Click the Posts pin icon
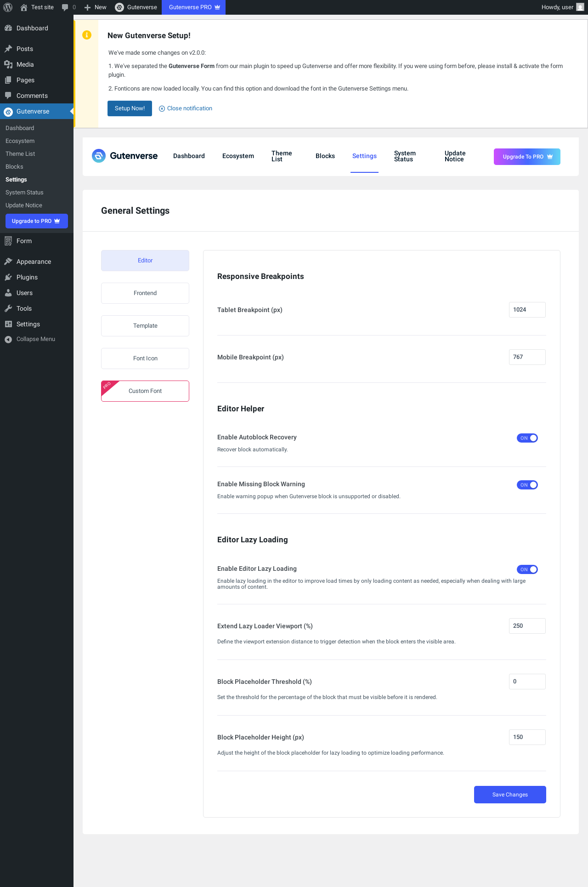Screen dimensions: 588x887 click(8, 49)
